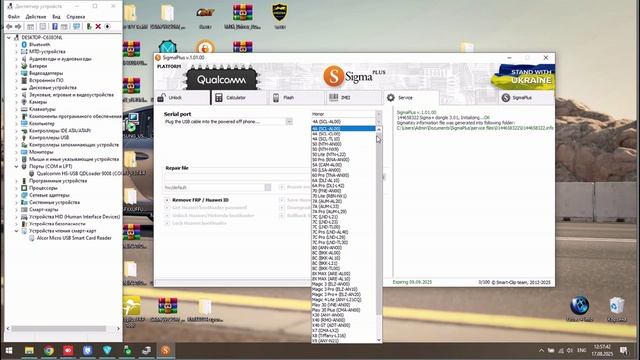640x360 pixels.
Task: Toggle the Remove FRP / Huawei ID checkbox
Action: (167, 200)
